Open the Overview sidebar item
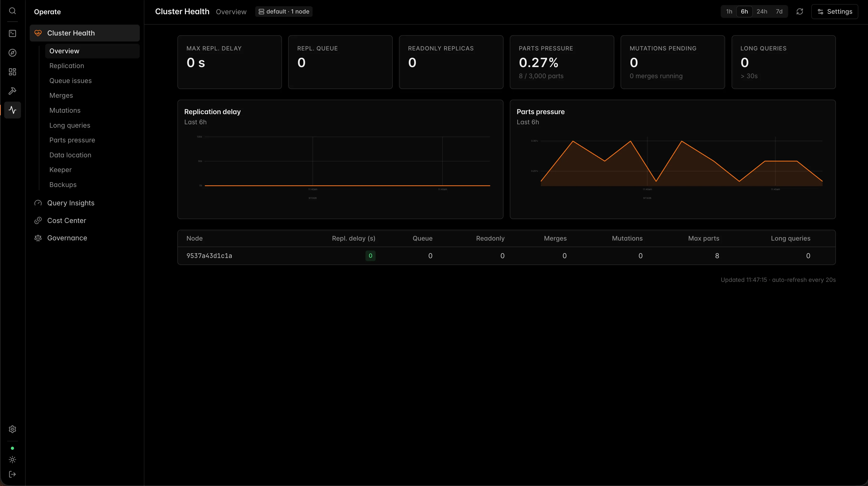The width and height of the screenshot is (868, 486). coord(92,51)
